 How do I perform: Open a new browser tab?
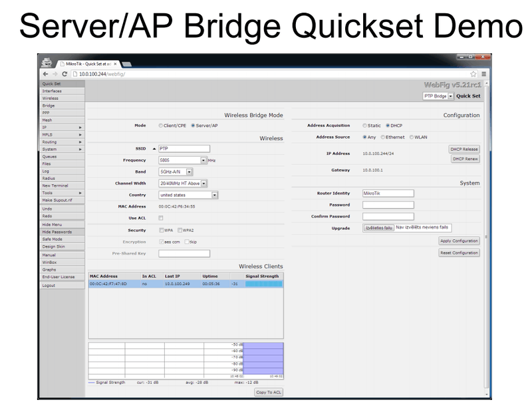pos(126,64)
